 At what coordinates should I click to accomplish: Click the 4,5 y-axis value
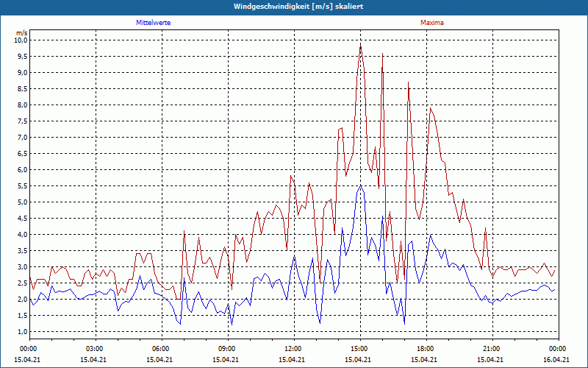pyautogui.click(x=23, y=218)
